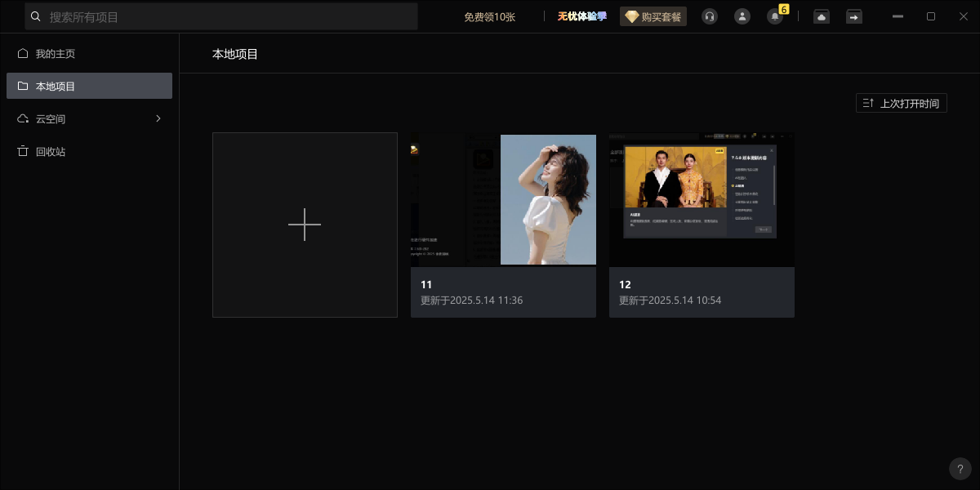Click the cloud upload icon in the top bar

822,16
